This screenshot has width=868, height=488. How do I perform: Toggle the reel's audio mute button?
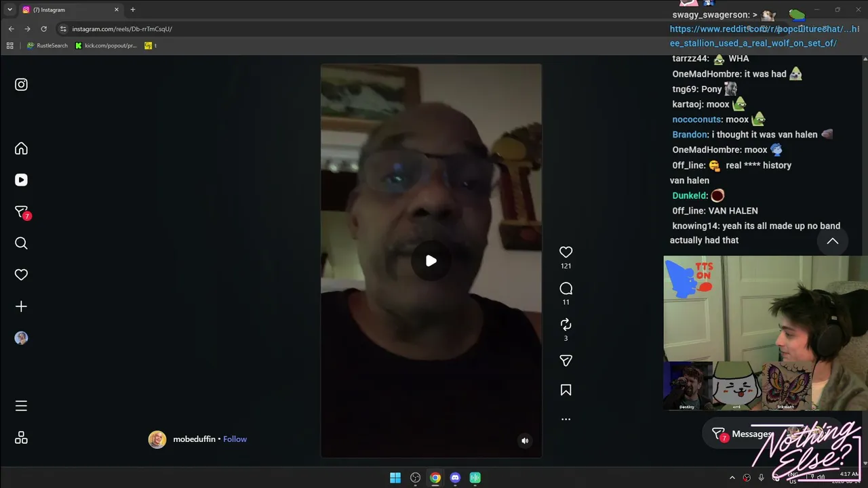pos(524,441)
